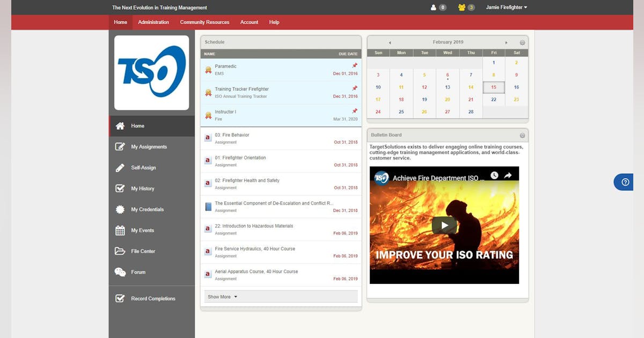
Task: Switch to Community Resources
Action: click(x=204, y=22)
